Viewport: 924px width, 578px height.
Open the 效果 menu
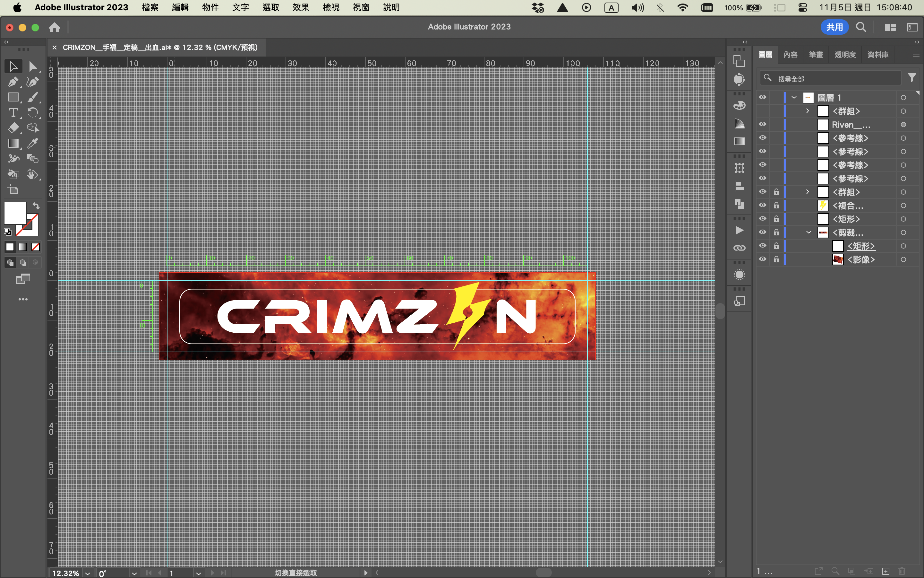(301, 7)
